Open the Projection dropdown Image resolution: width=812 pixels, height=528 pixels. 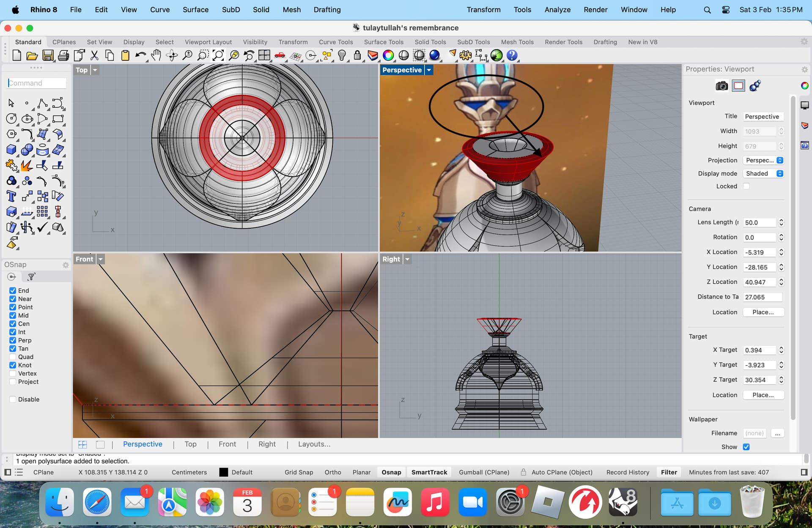(764, 160)
